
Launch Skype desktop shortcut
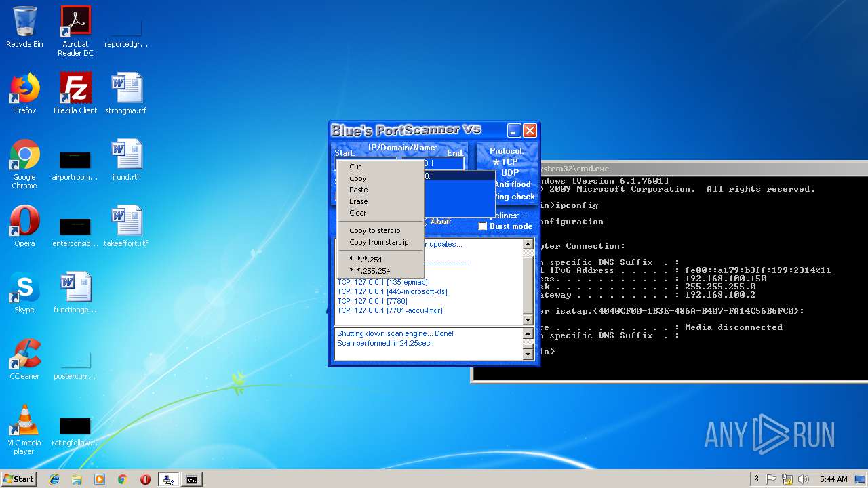tap(24, 293)
